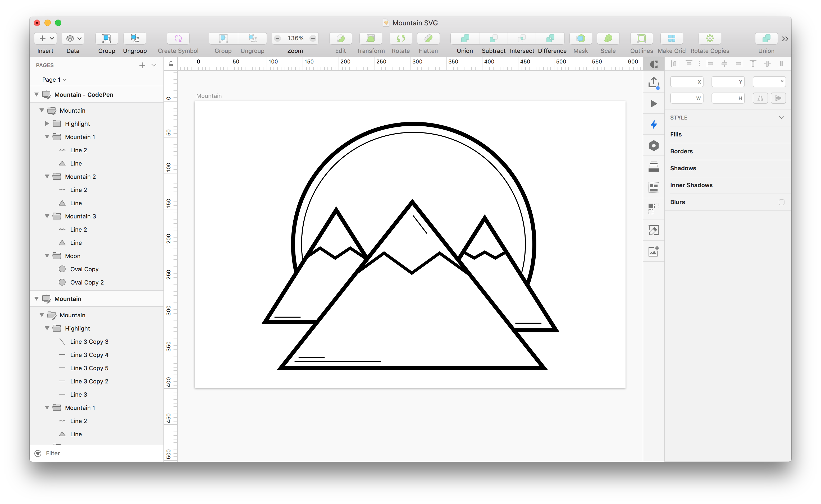Zoom in using the plus stepper
821x504 pixels.
coord(313,38)
